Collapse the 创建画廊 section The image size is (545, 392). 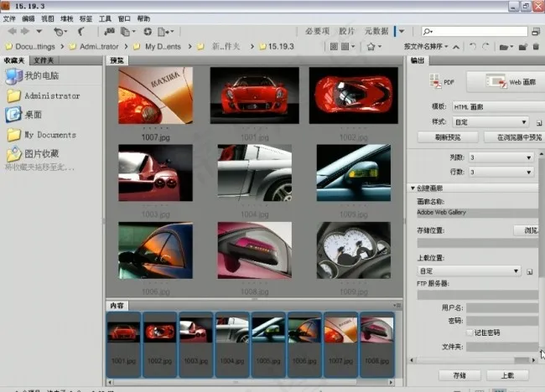(x=413, y=188)
